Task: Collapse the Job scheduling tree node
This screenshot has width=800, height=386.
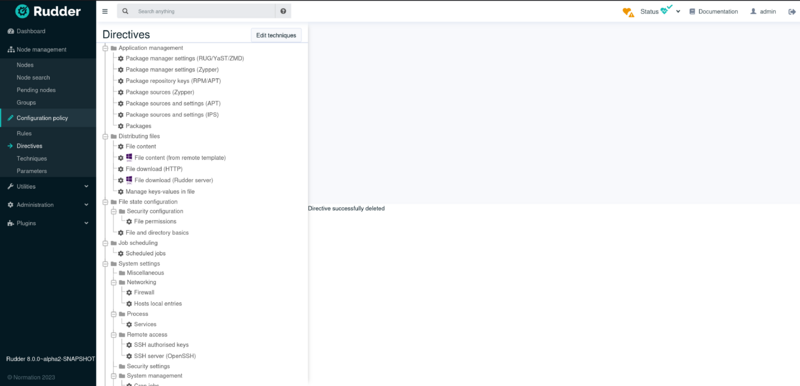Action: click(106, 243)
